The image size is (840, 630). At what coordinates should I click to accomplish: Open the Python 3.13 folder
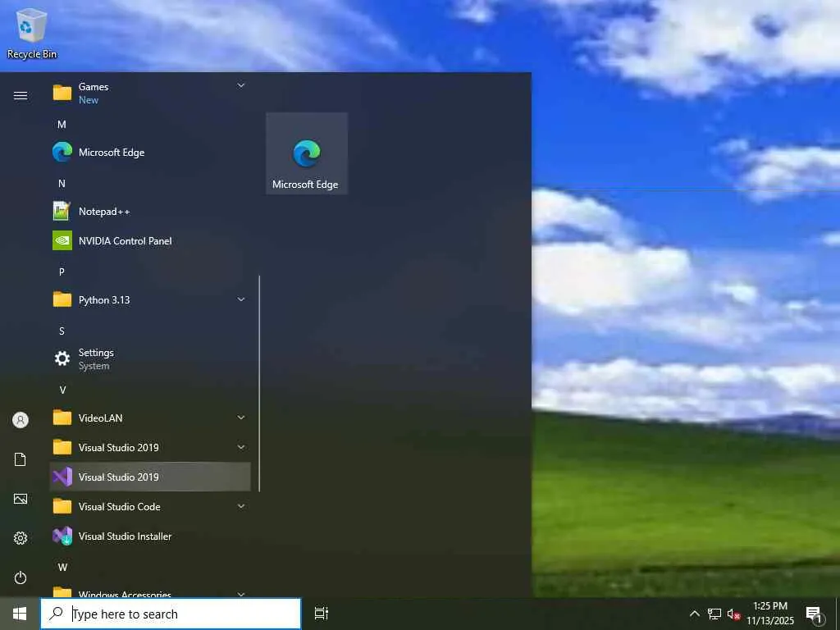(x=149, y=299)
